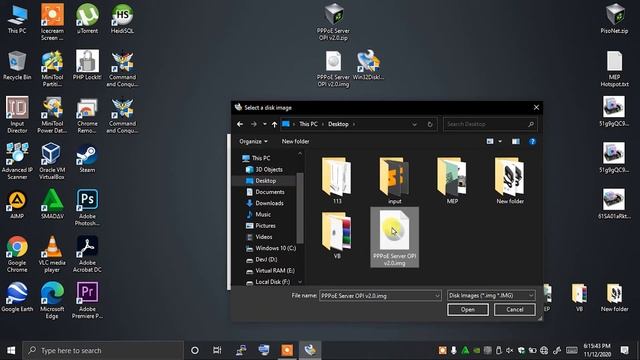
Task: Open the HeidiSQL desktop shortcut
Action: (x=122, y=20)
